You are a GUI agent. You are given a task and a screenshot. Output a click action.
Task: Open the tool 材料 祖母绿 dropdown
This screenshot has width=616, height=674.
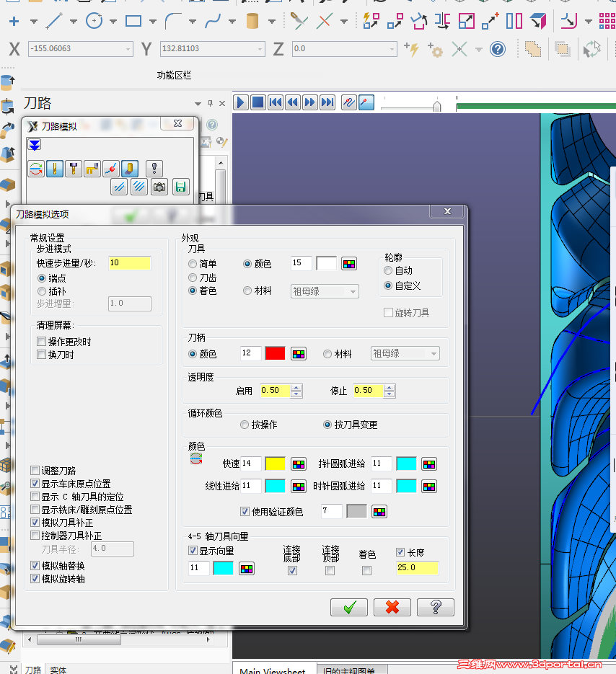(325, 291)
